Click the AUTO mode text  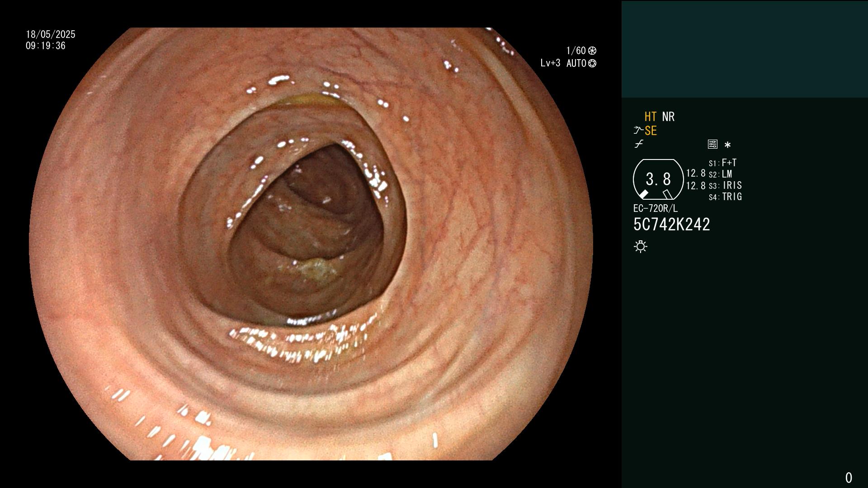pyautogui.click(x=576, y=63)
